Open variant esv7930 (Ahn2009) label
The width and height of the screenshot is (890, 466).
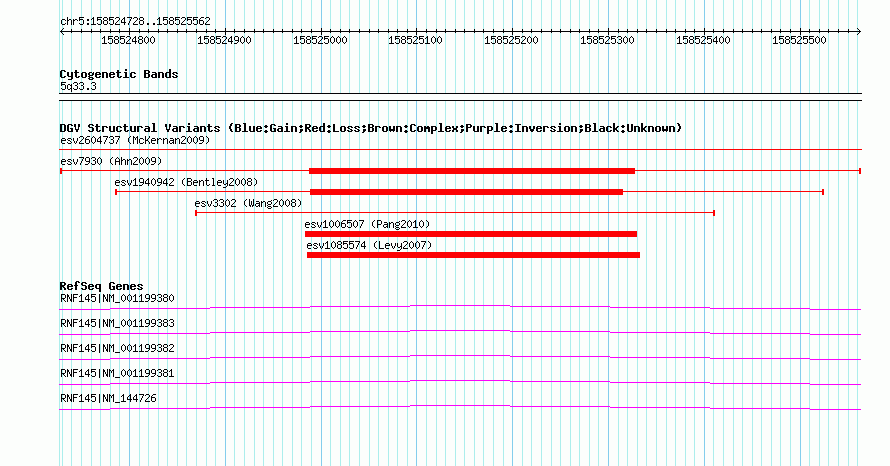(x=111, y=161)
